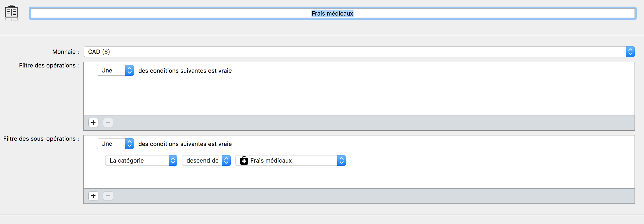Click the Monnaie dropdown blue arrow stepper
The width and height of the screenshot is (644, 224).
(630, 52)
